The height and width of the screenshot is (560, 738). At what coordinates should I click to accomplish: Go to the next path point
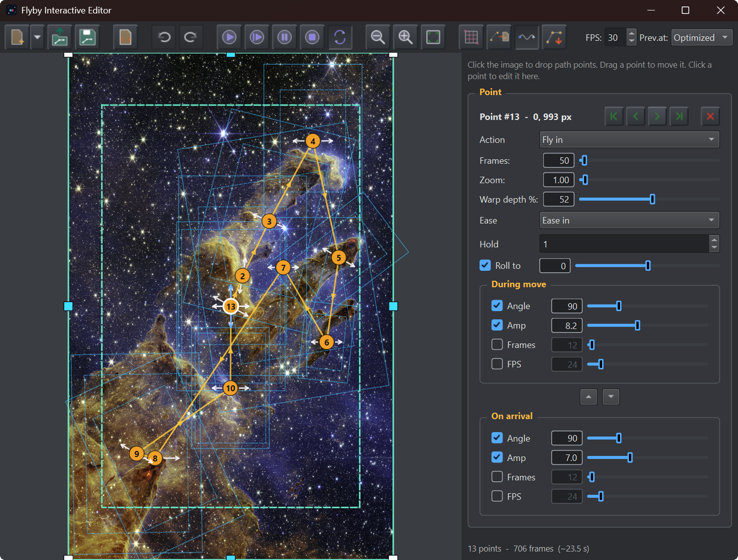click(657, 116)
